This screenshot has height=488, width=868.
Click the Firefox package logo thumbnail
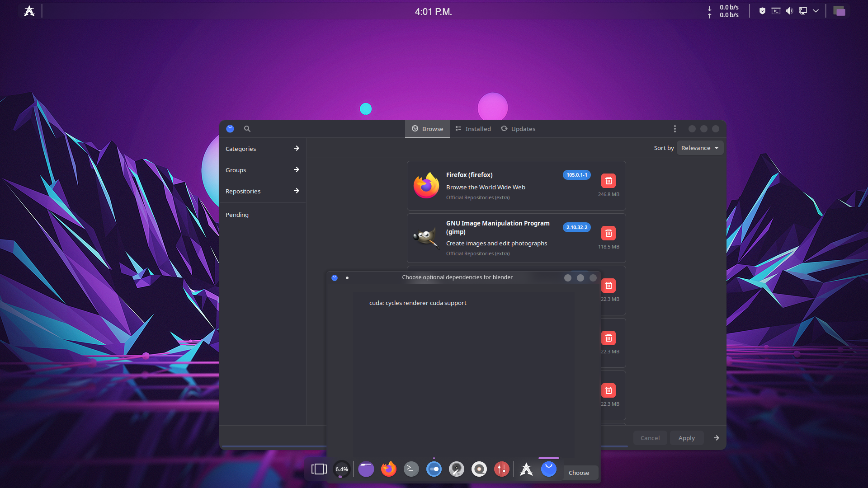(426, 186)
